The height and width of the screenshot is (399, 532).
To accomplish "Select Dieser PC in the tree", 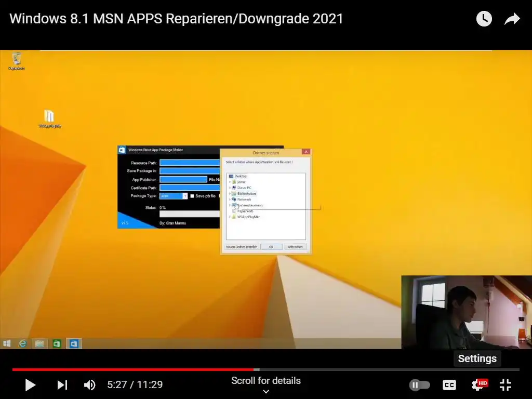I will 244,188.
